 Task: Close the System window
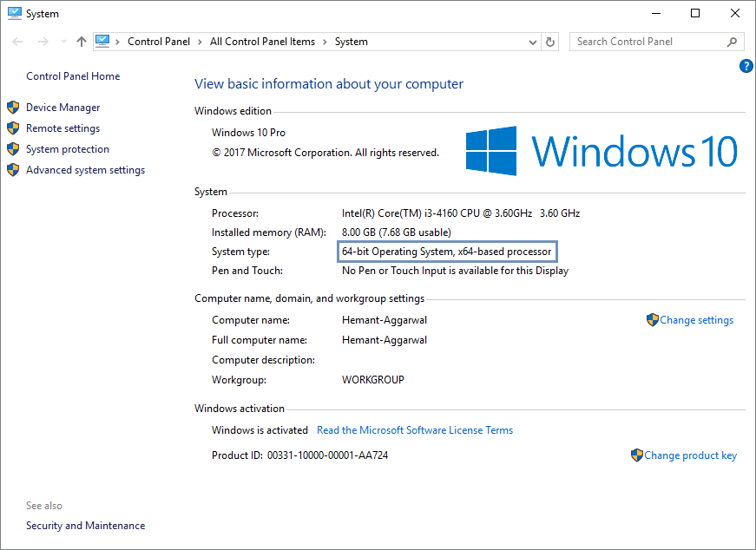[735, 14]
